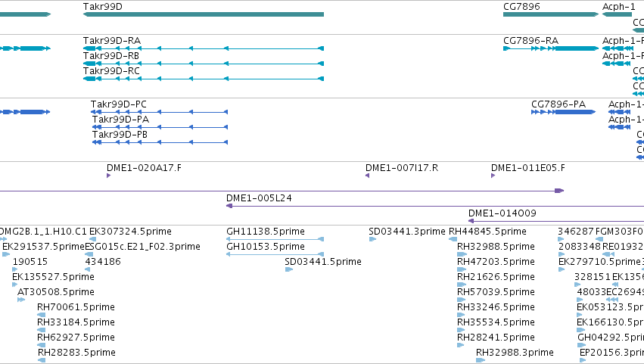
Task: Select the RH70061.5prime EST label
Action: [76, 308]
